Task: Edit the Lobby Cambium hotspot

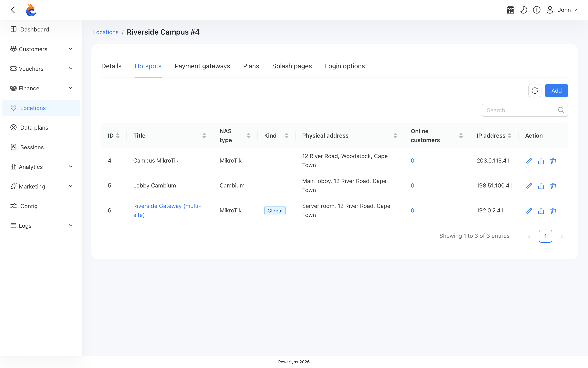Action: [529, 186]
